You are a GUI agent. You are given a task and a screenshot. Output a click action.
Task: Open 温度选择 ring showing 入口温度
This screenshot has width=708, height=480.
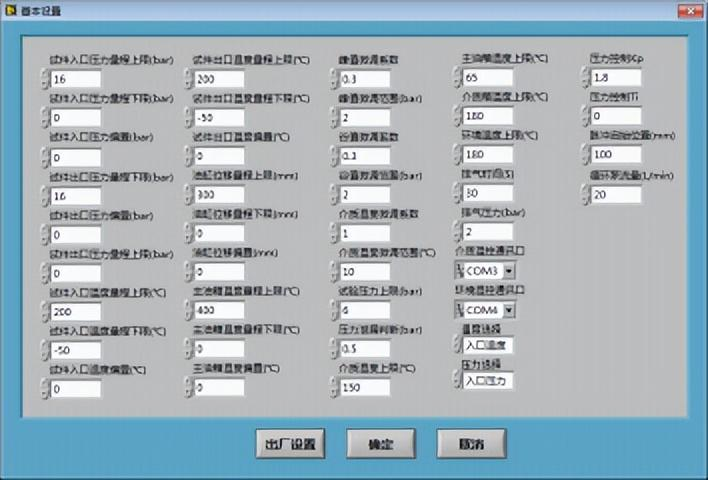(488, 345)
